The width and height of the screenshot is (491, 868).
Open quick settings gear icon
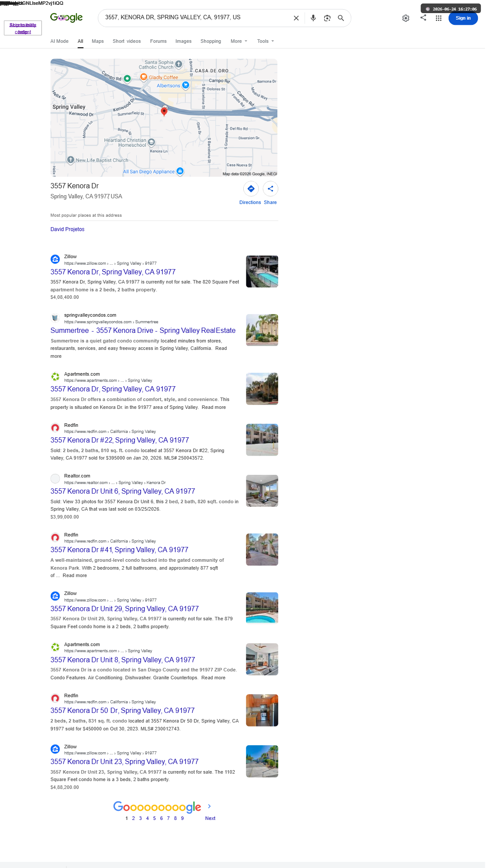406,18
